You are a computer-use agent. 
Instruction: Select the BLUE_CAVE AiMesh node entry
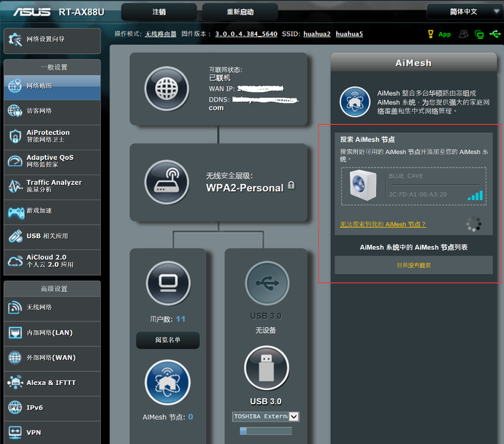pos(413,185)
